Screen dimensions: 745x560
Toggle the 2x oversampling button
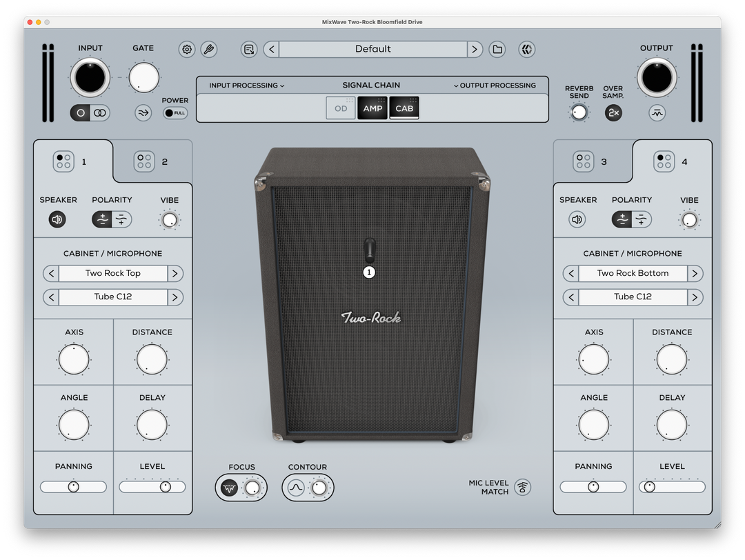point(613,113)
